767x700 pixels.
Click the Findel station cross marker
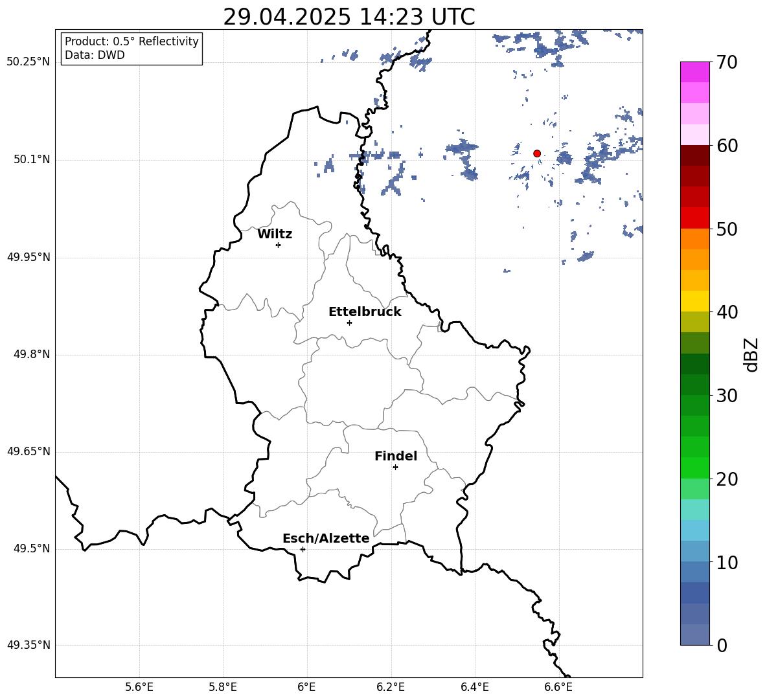[x=395, y=468]
